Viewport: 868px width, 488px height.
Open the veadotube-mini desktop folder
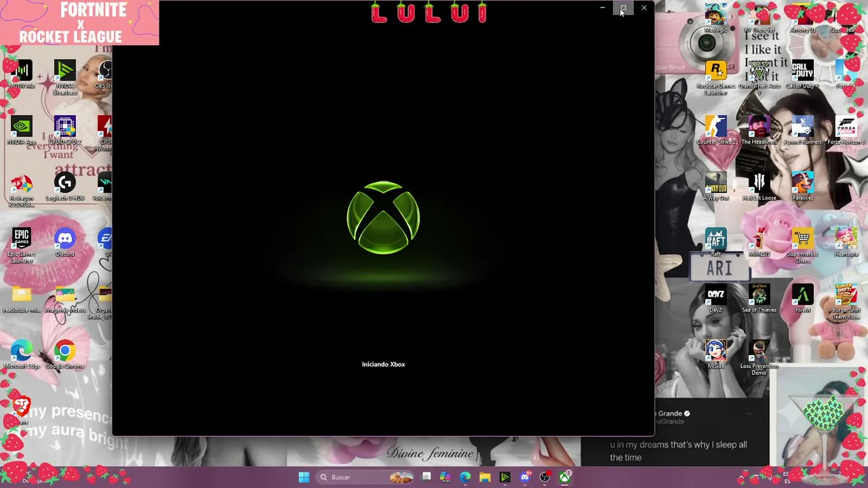[22, 299]
